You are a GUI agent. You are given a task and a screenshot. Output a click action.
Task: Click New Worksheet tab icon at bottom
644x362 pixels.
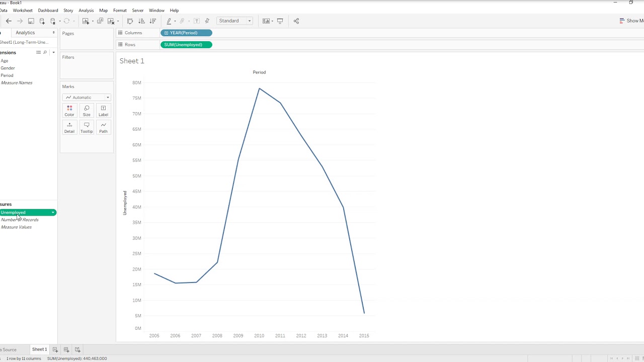pyautogui.click(x=55, y=349)
